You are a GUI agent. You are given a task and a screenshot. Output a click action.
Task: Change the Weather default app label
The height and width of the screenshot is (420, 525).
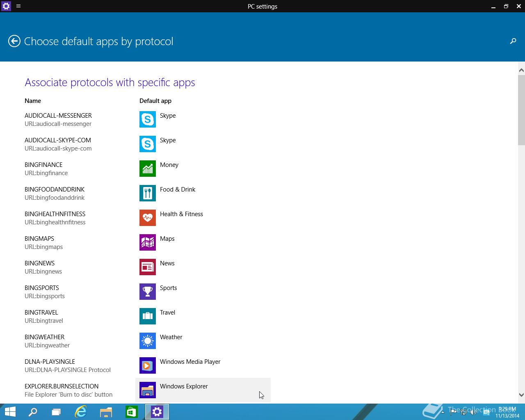[x=171, y=337]
